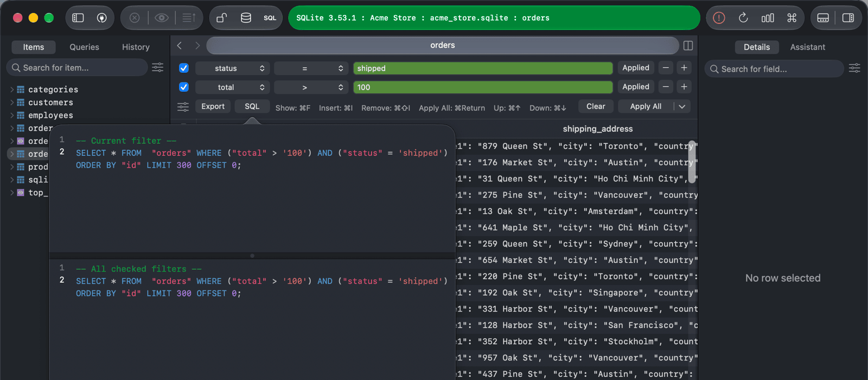Open the SQL editor toolbar button
868x380 pixels.
(x=270, y=18)
